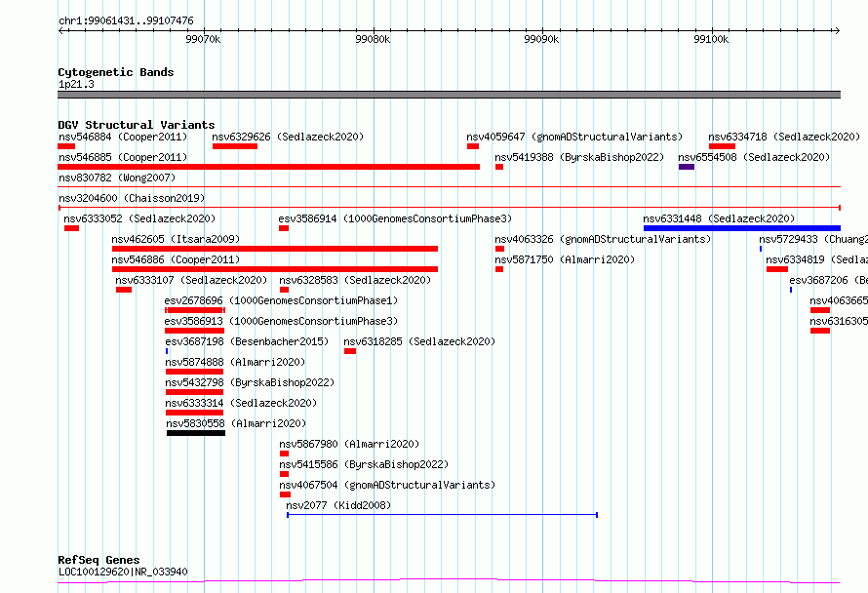Select esv2678696 1000GenomesConsortiumPhase1 variant
The height and width of the screenshot is (593, 868).
click(x=281, y=300)
